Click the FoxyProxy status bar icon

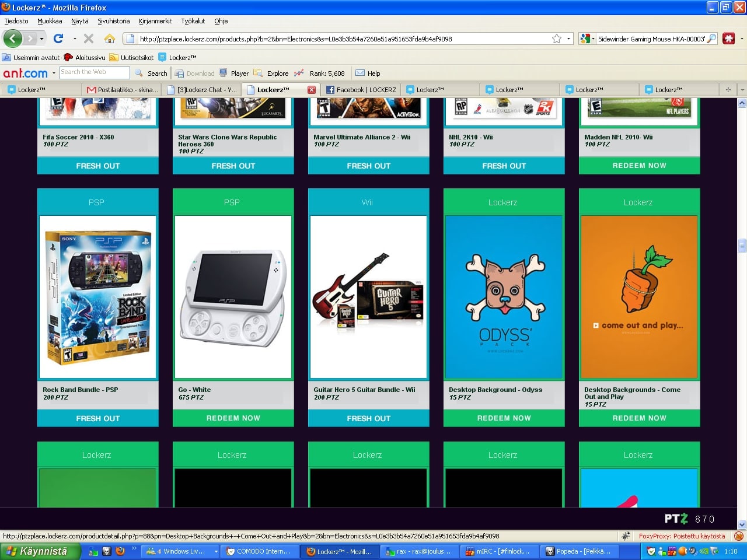click(x=738, y=536)
